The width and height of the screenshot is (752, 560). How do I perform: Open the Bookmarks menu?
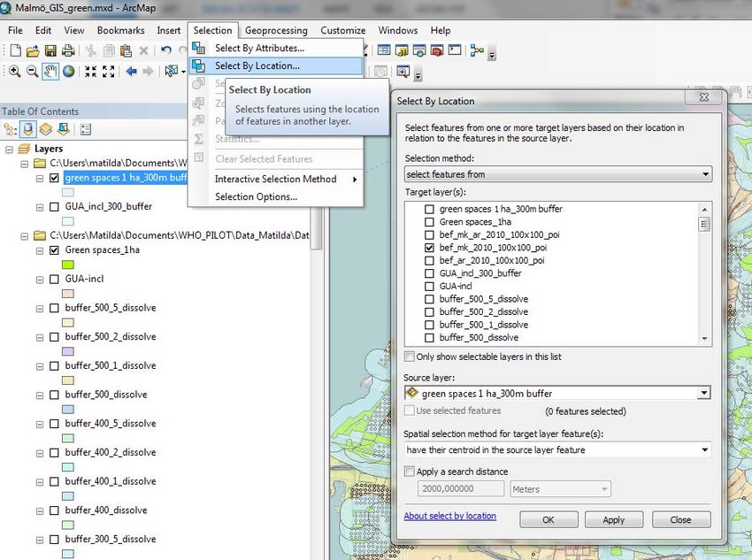click(x=121, y=30)
